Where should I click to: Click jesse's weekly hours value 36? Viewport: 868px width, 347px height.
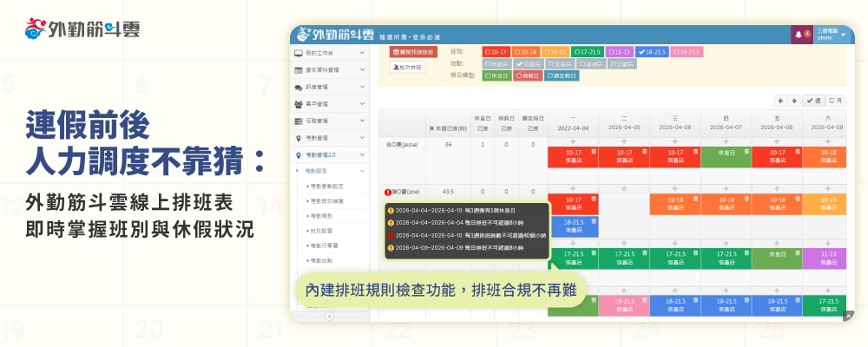pos(448,145)
